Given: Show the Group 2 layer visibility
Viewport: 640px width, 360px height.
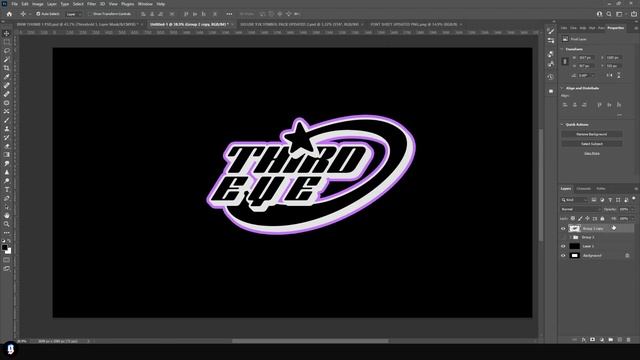Looking at the screenshot, I should click(x=563, y=237).
